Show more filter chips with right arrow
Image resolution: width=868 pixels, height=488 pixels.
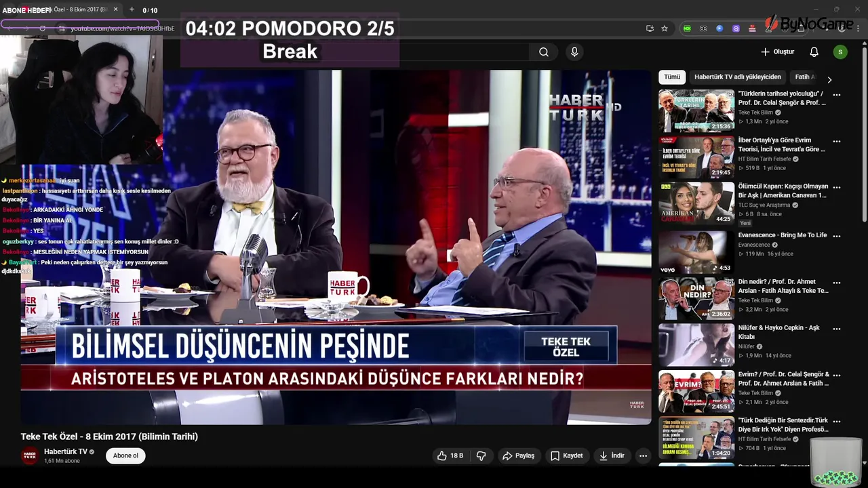[x=829, y=79]
